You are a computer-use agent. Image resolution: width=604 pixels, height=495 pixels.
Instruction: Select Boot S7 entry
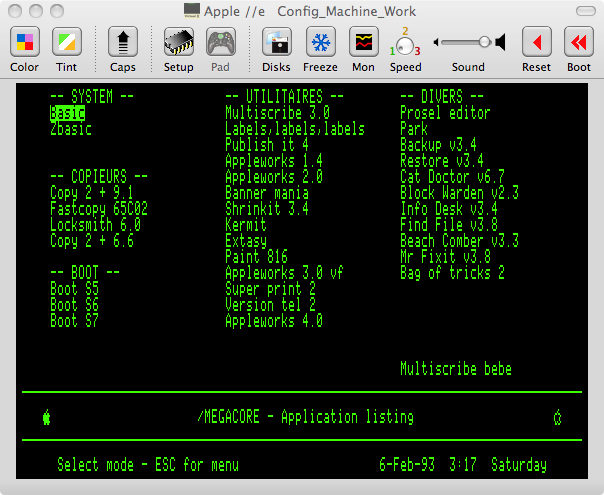pyautogui.click(x=74, y=321)
